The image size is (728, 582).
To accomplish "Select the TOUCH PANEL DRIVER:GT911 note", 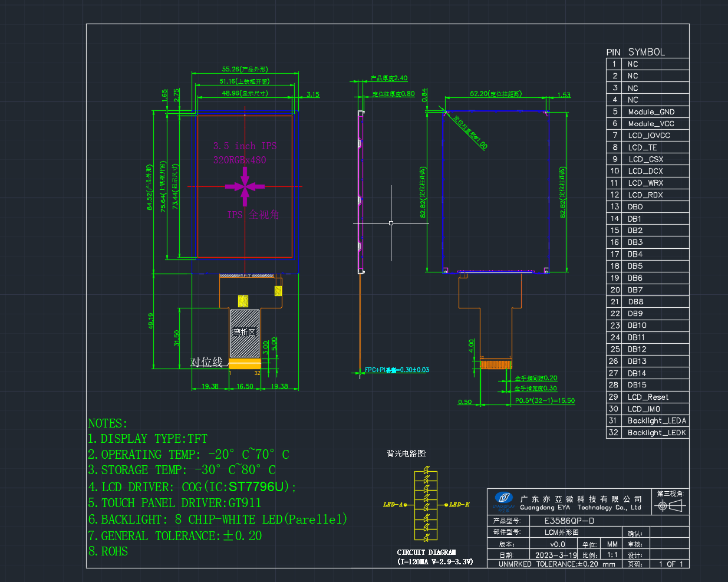I will click(x=174, y=503).
